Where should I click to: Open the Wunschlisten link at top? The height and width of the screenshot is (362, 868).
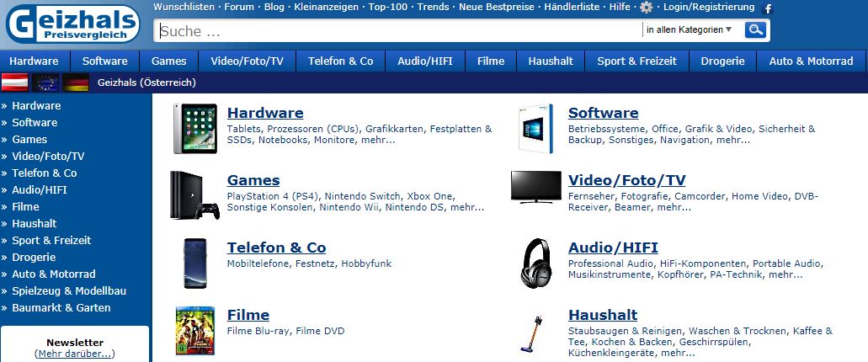coord(185,7)
